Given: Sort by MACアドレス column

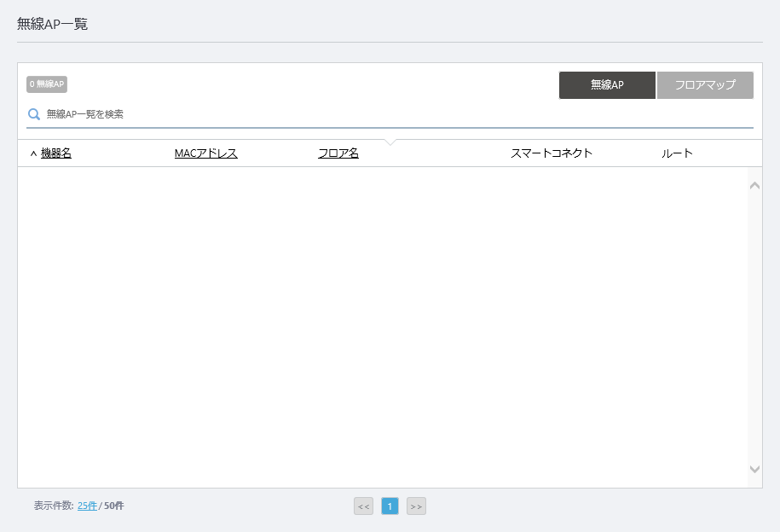Looking at the screenshot, I should (x=206, y=153).
